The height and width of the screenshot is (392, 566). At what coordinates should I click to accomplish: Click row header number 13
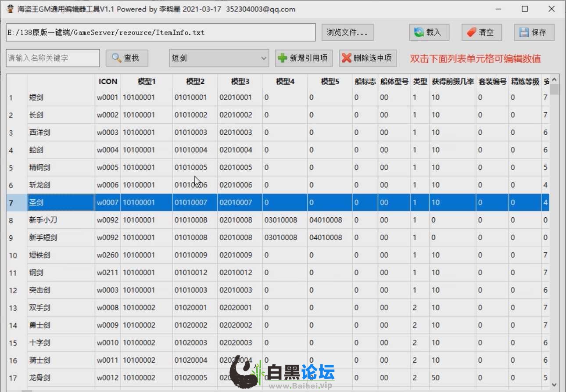tap(17, 308)
